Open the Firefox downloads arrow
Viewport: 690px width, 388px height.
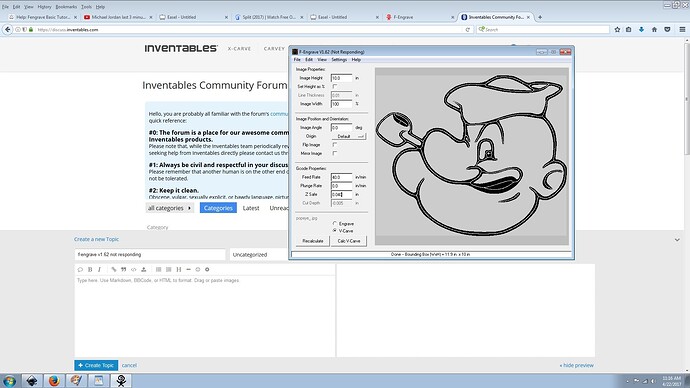click(642, 29)
